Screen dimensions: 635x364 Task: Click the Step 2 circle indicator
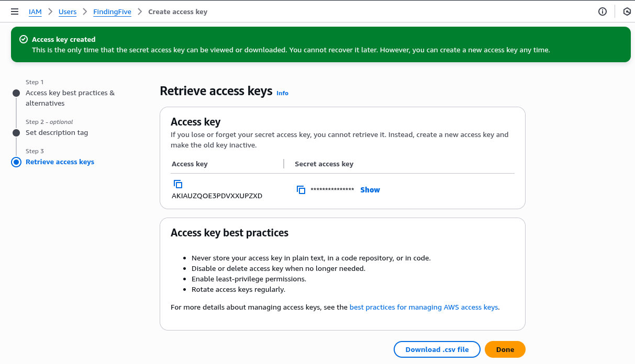click(16, 133)
